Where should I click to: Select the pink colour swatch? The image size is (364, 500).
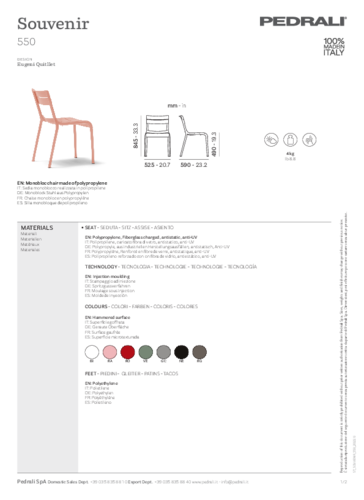[110, 352]
